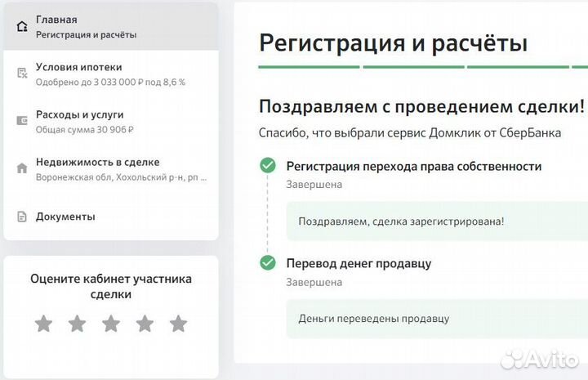Click green checkmark for Регистрация перехода права собственности

268,165
